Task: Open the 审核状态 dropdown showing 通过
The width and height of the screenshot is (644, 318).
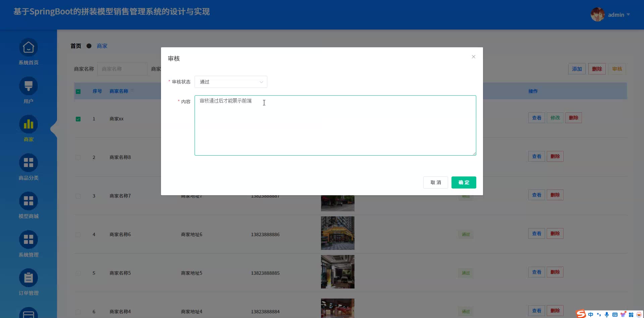Action: tap(231, 82)
